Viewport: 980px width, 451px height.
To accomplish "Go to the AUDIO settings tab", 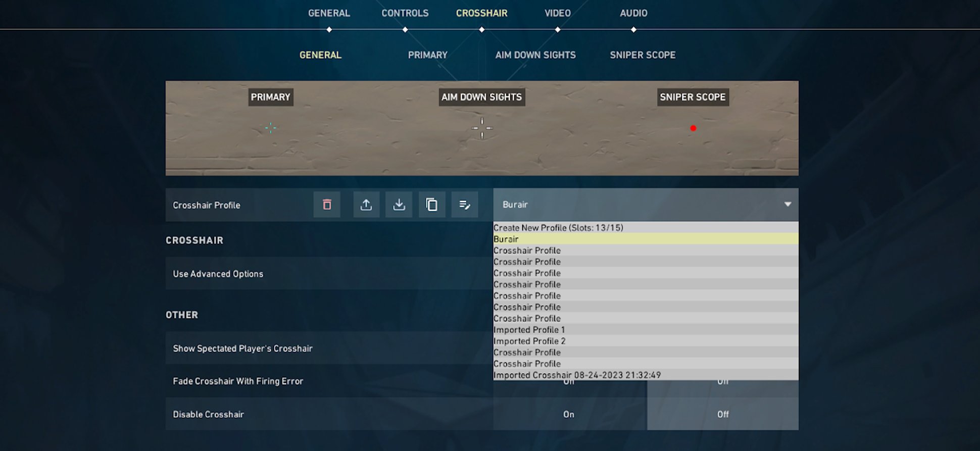I will 633,14.
